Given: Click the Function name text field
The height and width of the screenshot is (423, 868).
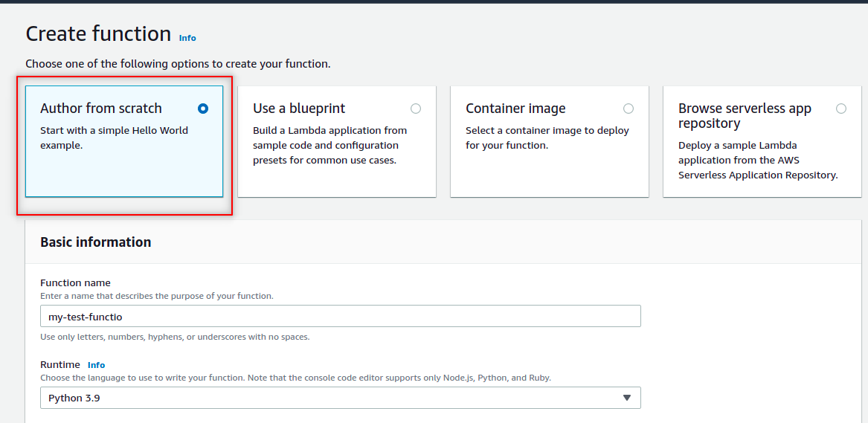Looking at the screenshot, I should 340,317.
